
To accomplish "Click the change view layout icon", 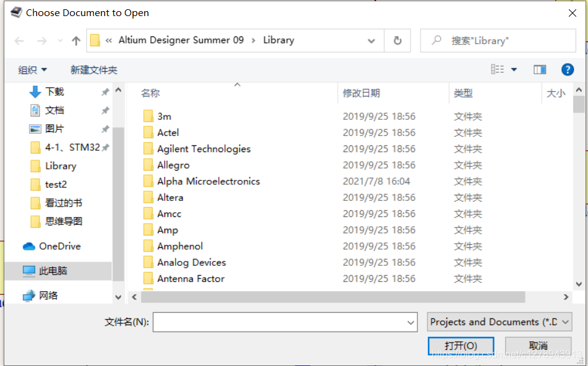I will click(498, 70).
